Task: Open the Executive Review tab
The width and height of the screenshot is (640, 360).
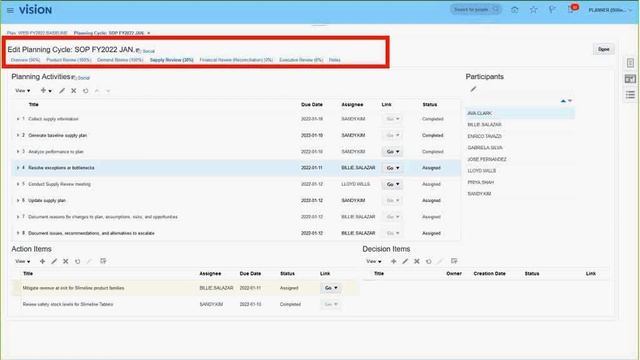Action: (301, 60)
